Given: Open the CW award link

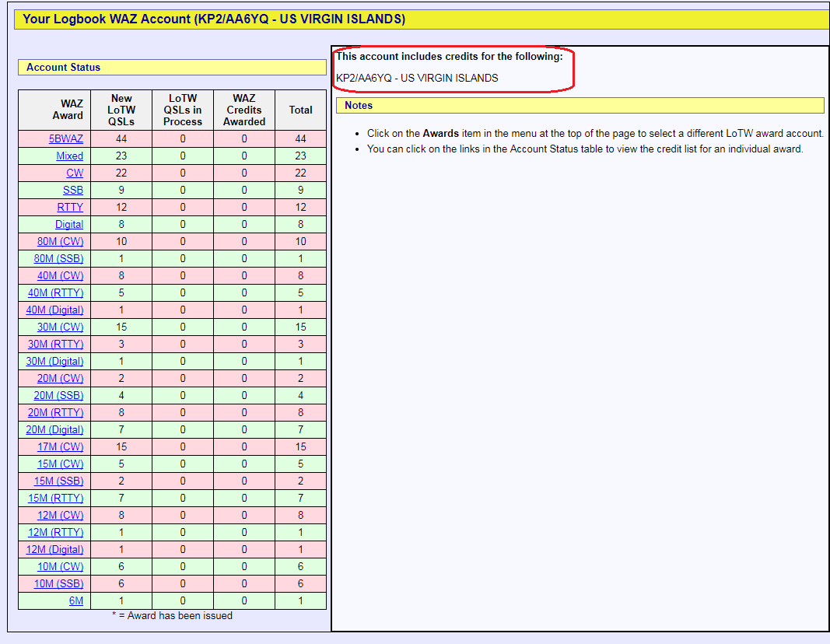Looking at the screenshot, I should coord(75,173).
